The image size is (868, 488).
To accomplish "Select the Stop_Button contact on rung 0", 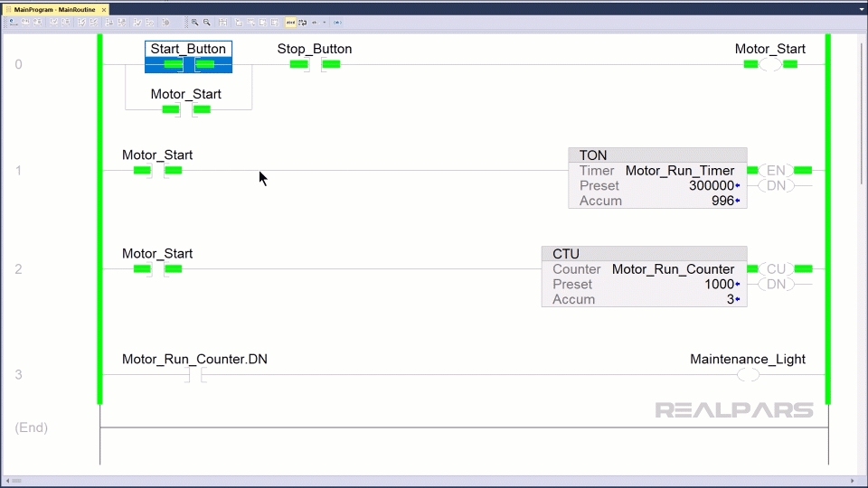I will pos(315,65).
